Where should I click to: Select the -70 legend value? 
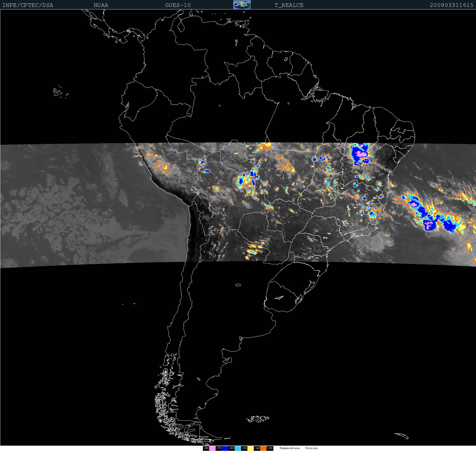click(219, 448)
